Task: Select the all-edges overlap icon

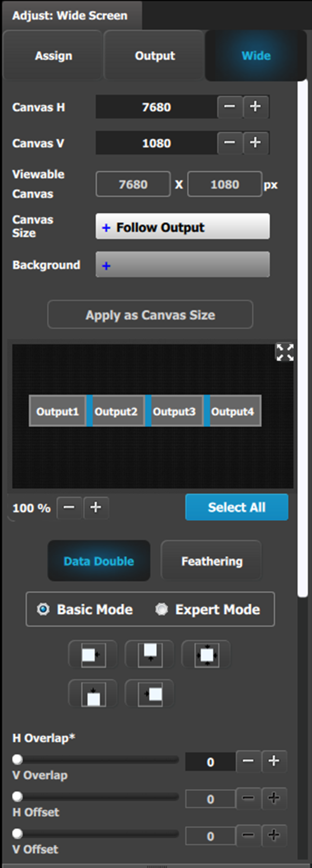Action: click(206, 655)
